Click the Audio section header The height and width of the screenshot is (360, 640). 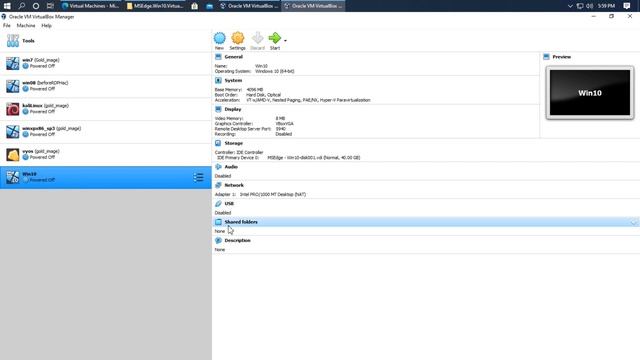coord(231,167)
